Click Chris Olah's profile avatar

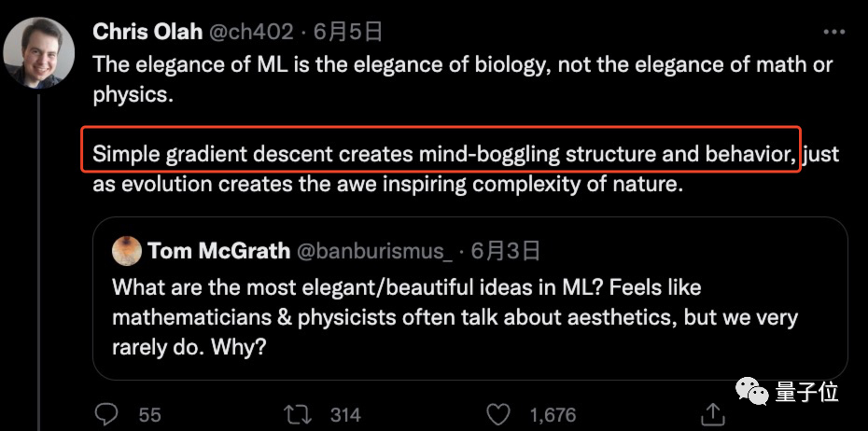tap(38, 52)
